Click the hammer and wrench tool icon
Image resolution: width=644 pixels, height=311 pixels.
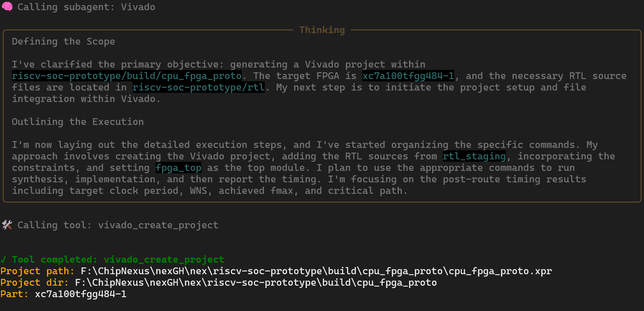point(7,225)
